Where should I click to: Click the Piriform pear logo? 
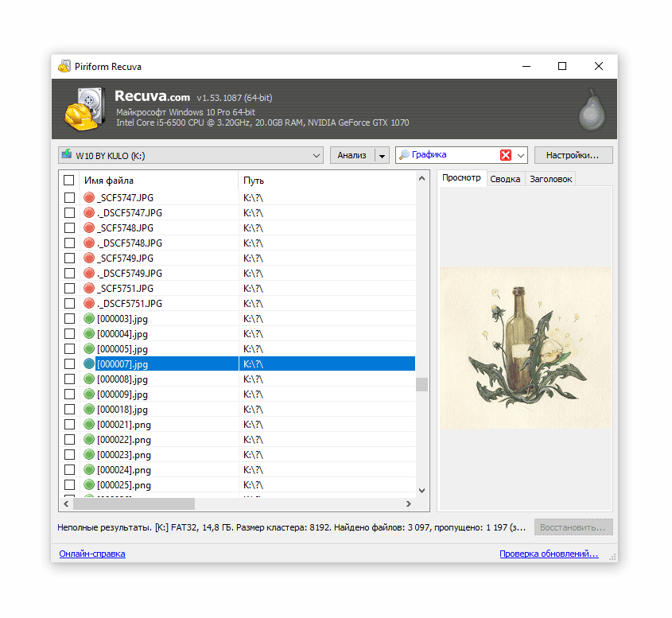pos(592,110)
